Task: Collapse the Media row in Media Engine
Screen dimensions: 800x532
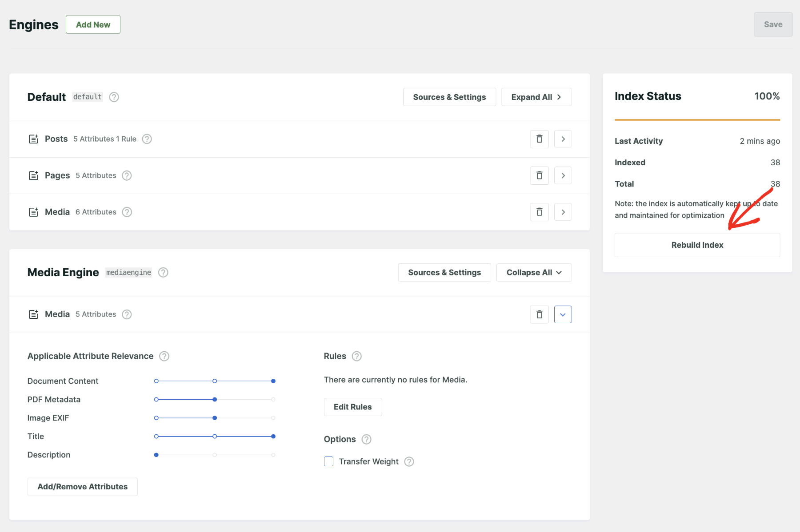Action: pos(563,314)
